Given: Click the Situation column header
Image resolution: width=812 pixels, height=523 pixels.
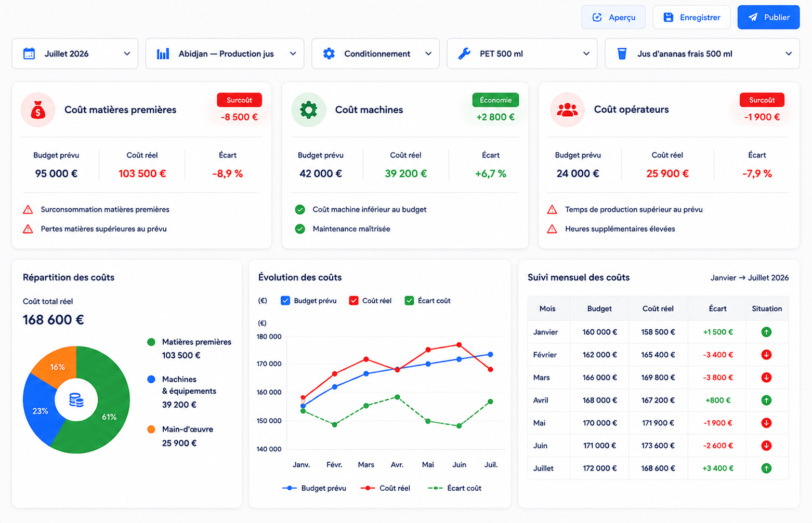Looking at the screenshot, I should click(x=767, y=309).
